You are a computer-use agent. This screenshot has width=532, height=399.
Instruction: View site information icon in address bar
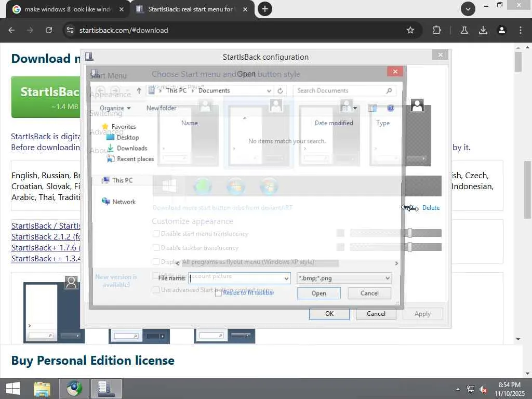70,30
